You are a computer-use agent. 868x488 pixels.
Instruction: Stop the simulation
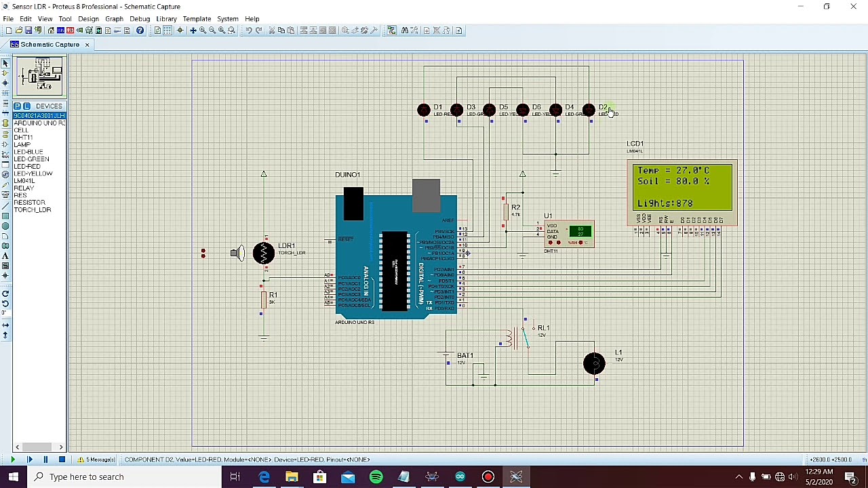(62, 460)
